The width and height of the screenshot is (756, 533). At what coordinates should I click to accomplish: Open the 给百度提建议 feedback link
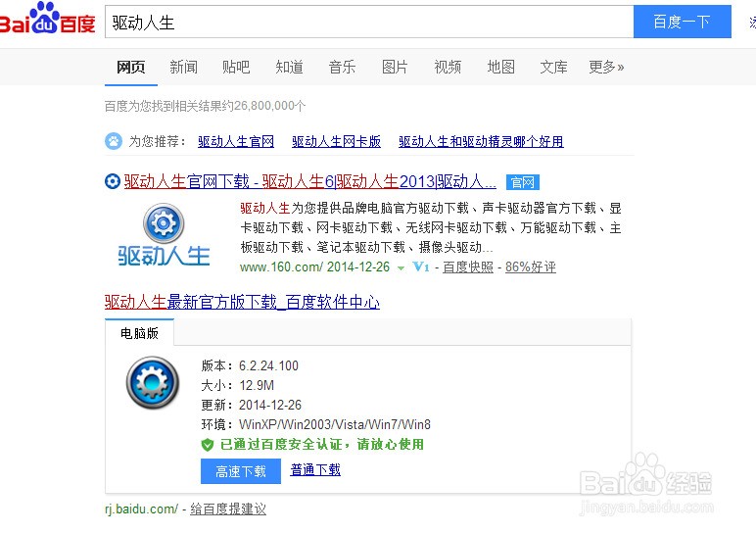click(228, 509)
